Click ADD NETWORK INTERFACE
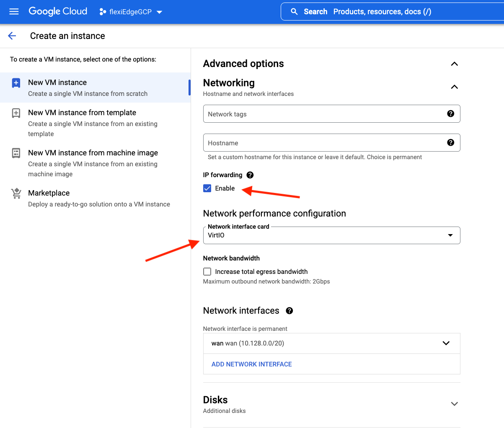504x428 pixels. [x=251, y=364]
